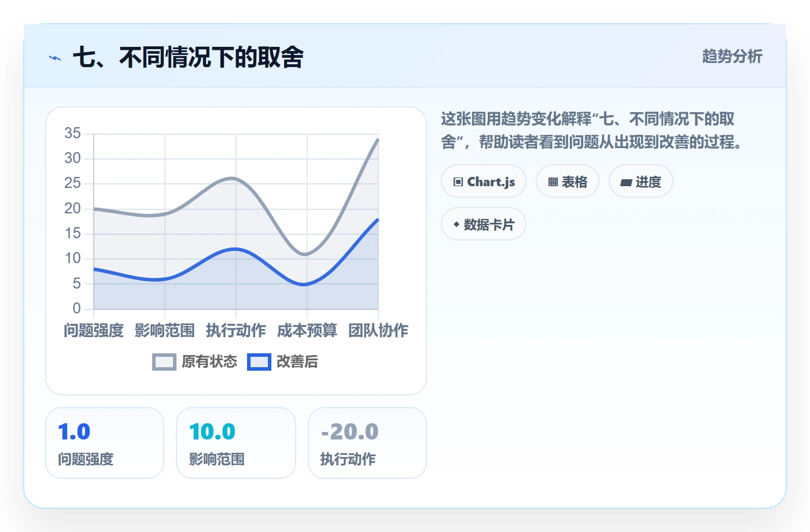Click the 表格 tag
The width and height of the screenshot is (810, 532).
coord(568,182)
